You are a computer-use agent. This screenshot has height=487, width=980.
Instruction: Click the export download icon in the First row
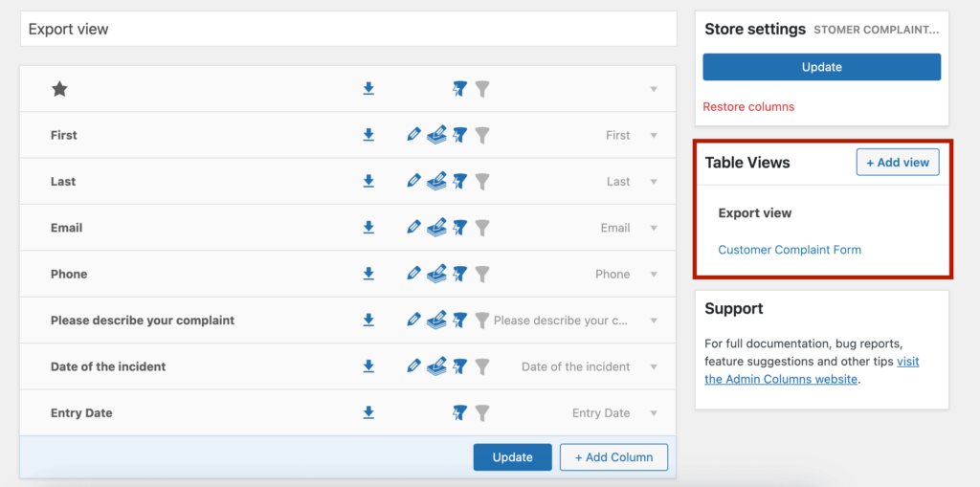point(368,135)
